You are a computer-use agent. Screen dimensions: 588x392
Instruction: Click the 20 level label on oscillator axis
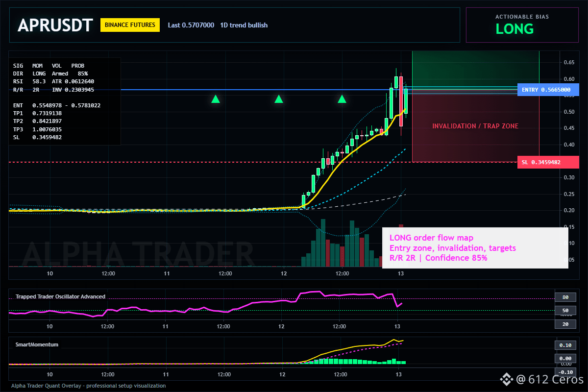(565, 324)
